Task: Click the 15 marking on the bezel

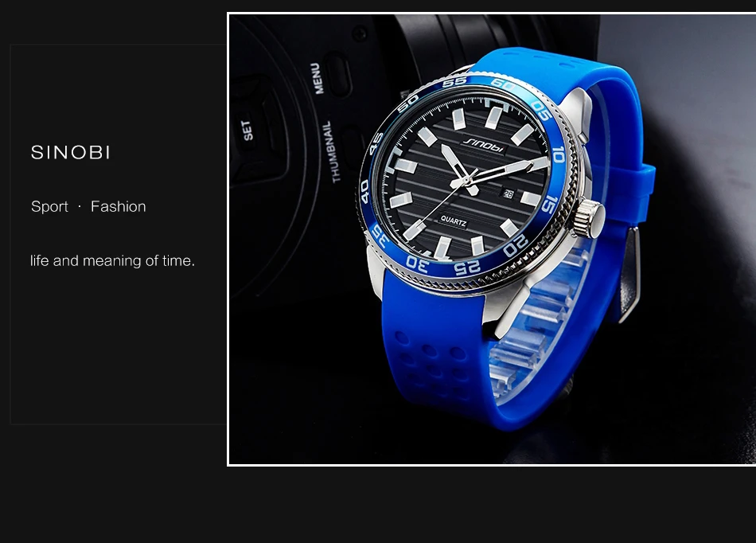Action: click(x=548, y=205)
